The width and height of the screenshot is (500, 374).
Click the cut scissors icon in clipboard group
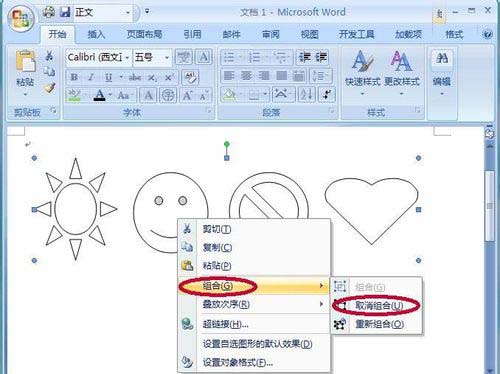49,55
